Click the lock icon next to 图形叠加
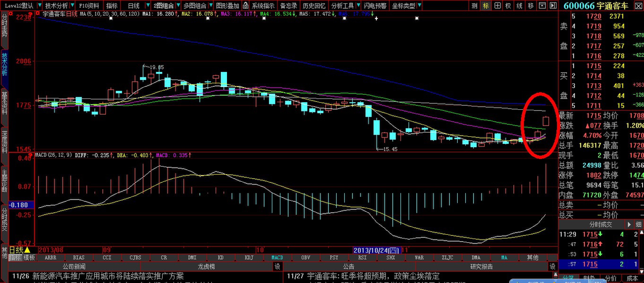Screen dimensions: 644x283 click(246, 5)
